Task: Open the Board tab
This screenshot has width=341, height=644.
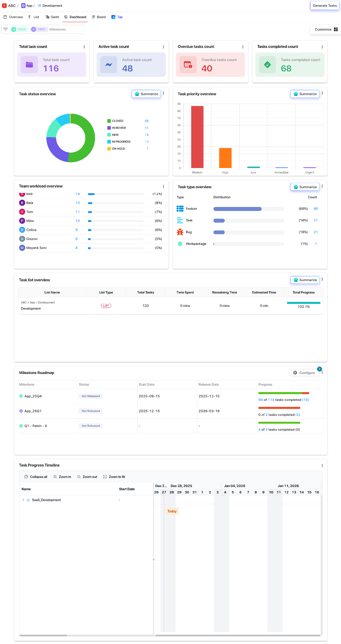Action: point(99,17)
